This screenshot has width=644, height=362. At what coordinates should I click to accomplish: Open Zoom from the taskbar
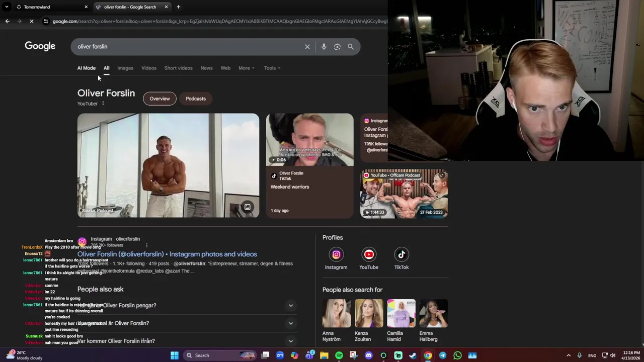(x=280, y=355)
